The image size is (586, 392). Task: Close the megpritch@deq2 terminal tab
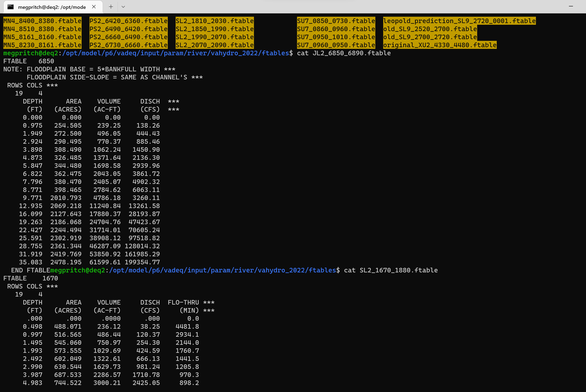[x=94, y=7]
